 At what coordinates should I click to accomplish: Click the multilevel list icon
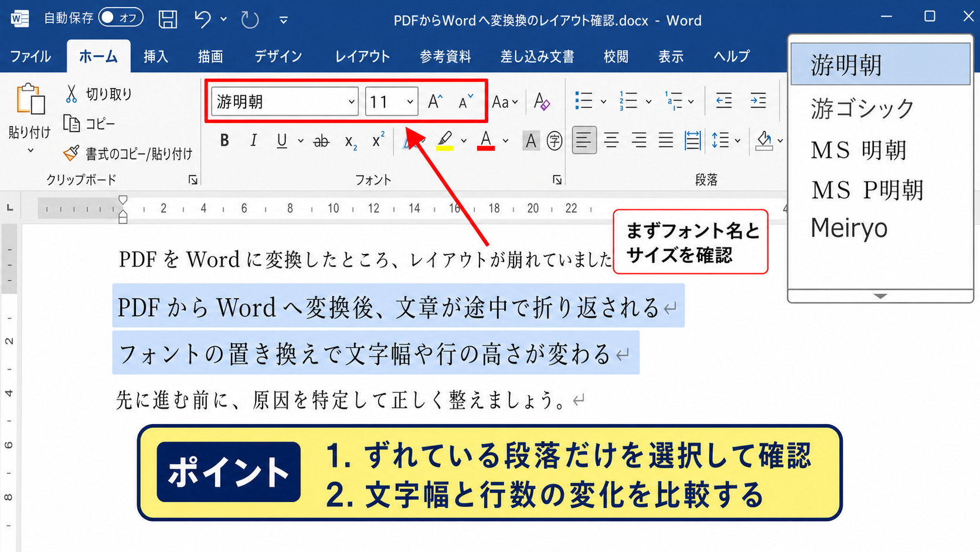point(673,101)
